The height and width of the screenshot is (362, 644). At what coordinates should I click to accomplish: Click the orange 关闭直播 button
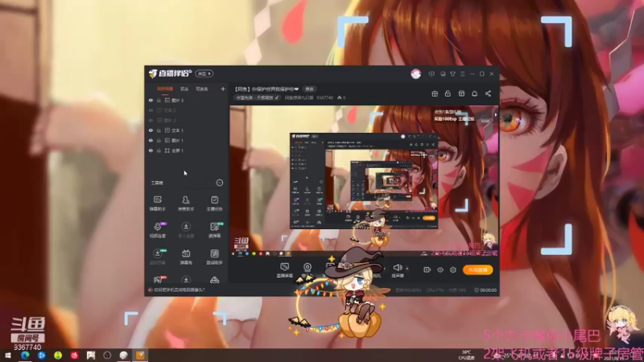click(477, 269)
